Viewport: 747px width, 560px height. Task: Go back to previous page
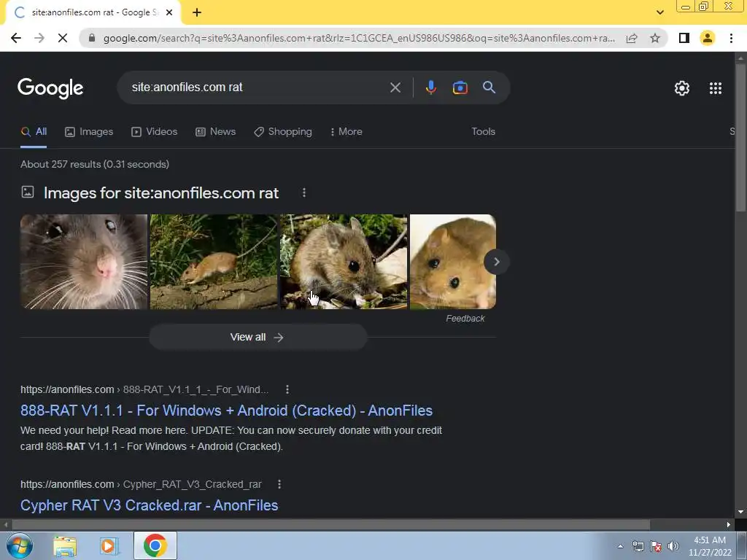coord(16,38)
